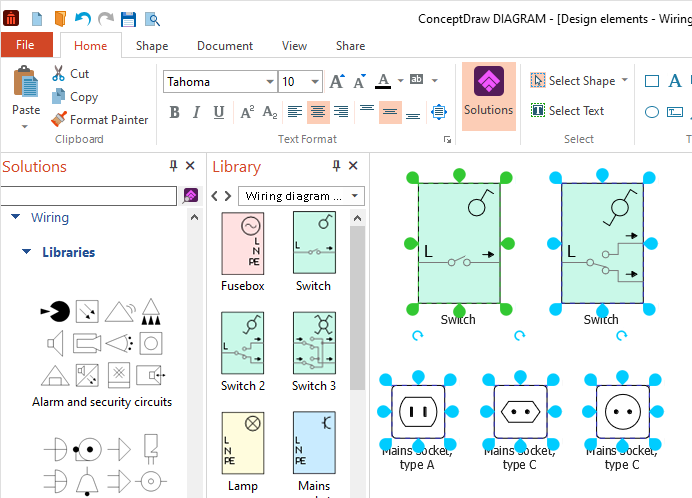Toggle Italic formatting

(x=196, y=112)
